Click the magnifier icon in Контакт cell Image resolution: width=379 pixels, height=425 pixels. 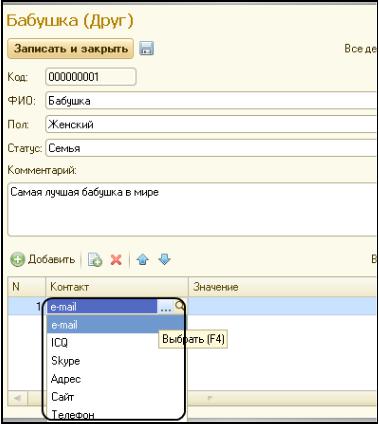click(180, 306)
